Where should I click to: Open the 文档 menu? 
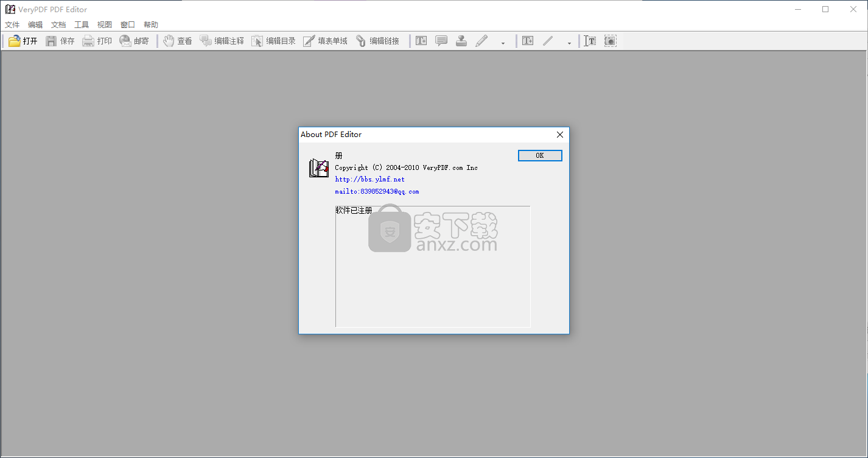point(58,25)
